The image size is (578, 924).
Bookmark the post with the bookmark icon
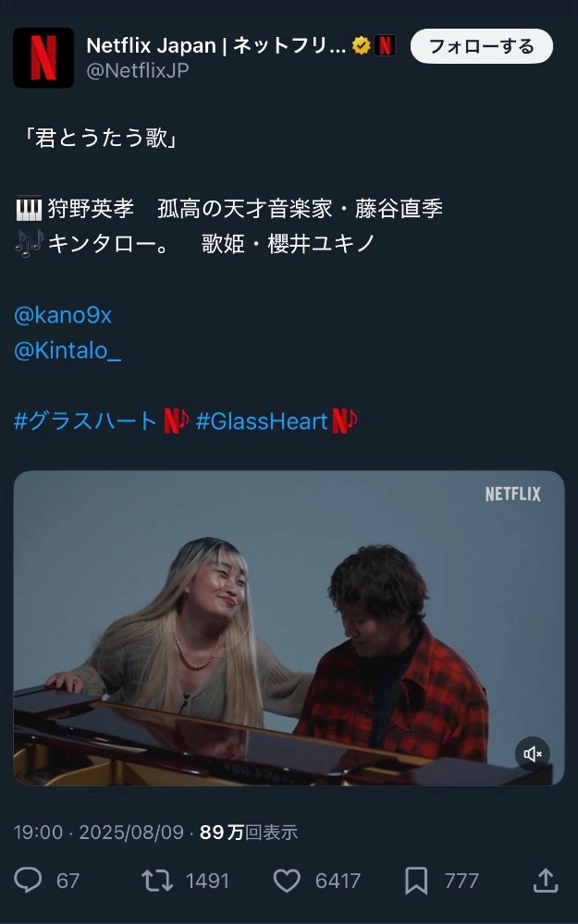coord(416,881)
